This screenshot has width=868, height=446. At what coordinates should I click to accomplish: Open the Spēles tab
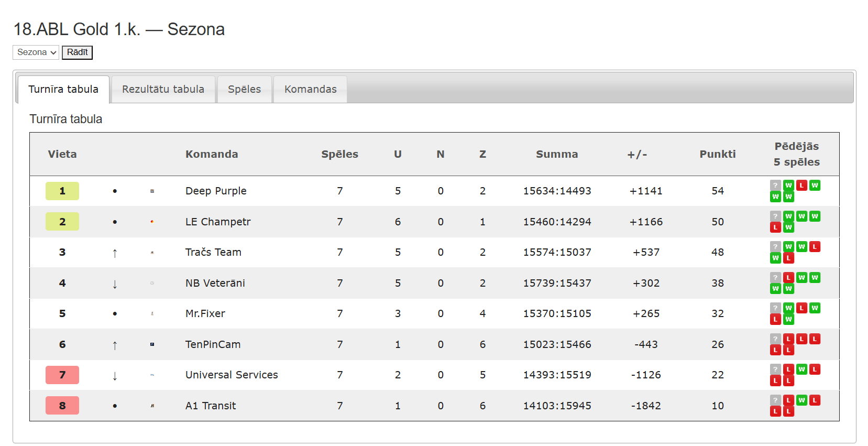[x=245, y=89]
